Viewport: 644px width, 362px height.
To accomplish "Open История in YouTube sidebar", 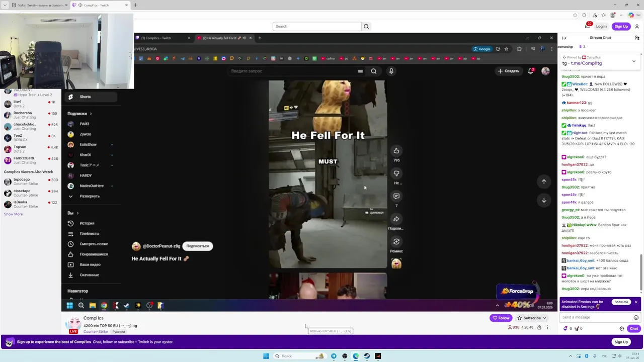I will coord(87,223).
